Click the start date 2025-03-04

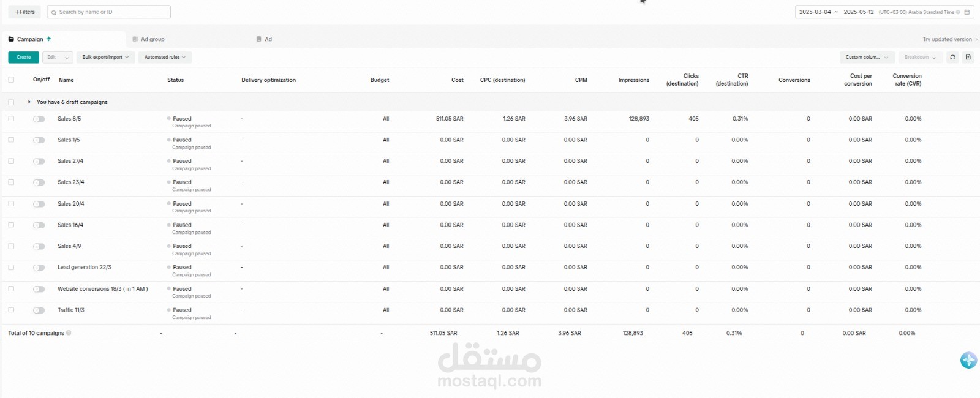[x=815, y=12]
